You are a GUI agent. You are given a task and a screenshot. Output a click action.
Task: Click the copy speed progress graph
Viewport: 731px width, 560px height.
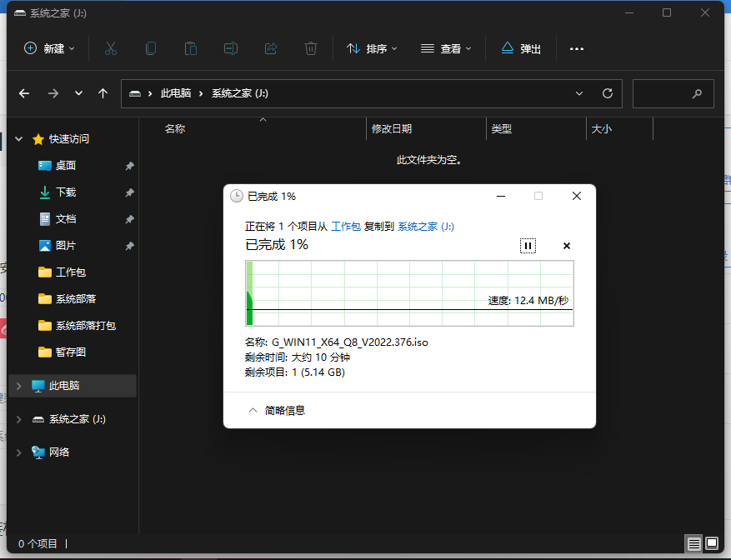tap(408, 292)
